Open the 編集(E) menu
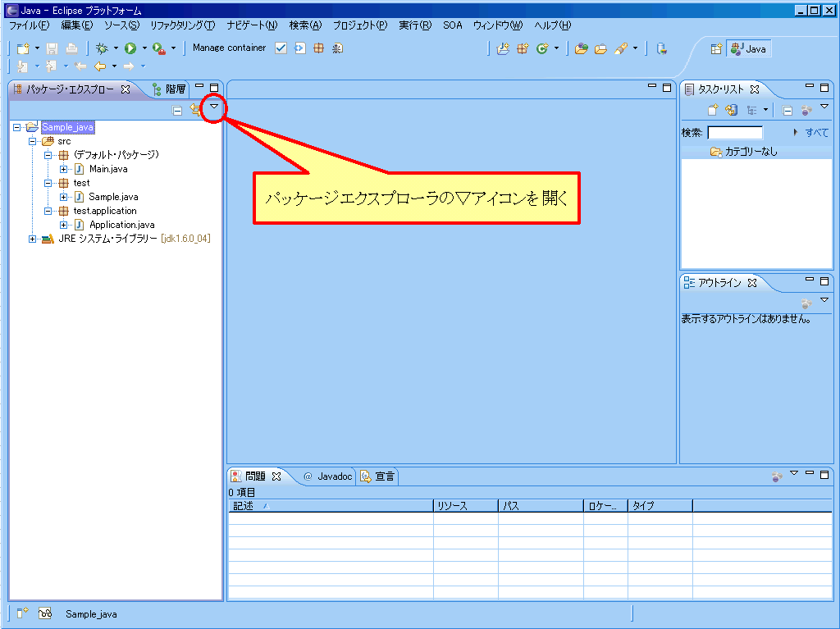 (x=76, y=25)
